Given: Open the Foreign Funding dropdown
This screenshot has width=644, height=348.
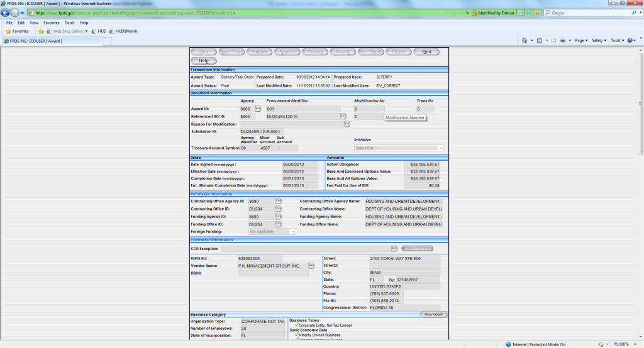Looking at the screenshot, I should tap(272, 232).
